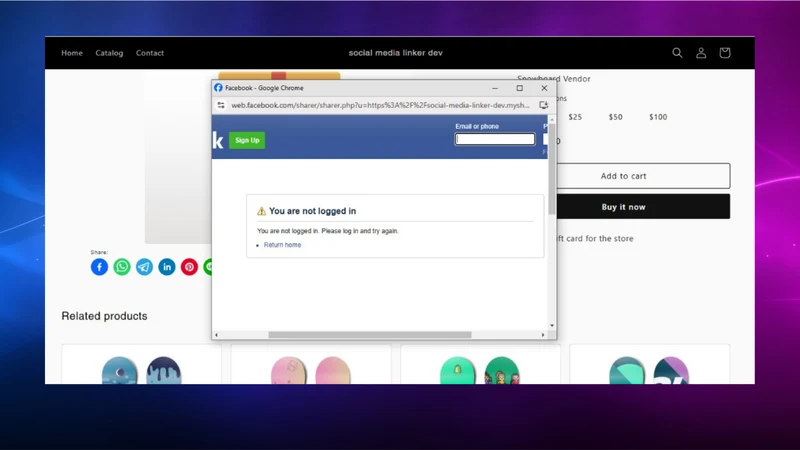This screenshot has height=450, width=800.
Task: Open the Contact menu item
Action: click(149, 53)
